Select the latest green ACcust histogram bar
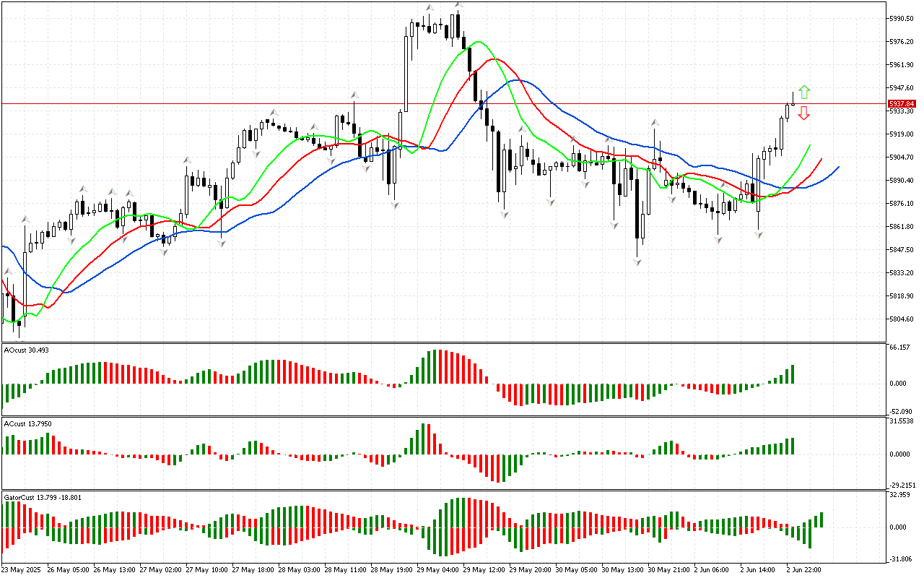Image resolution: width=924 pixels, height=578 pixels. pos(793,446)
